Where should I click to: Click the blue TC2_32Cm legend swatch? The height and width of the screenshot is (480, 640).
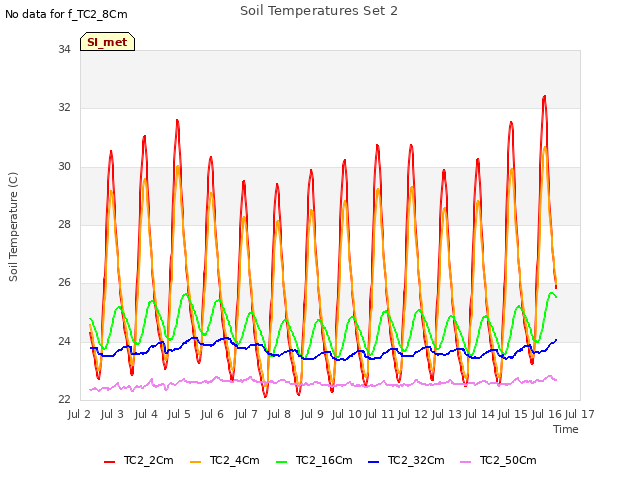point(373,462)
